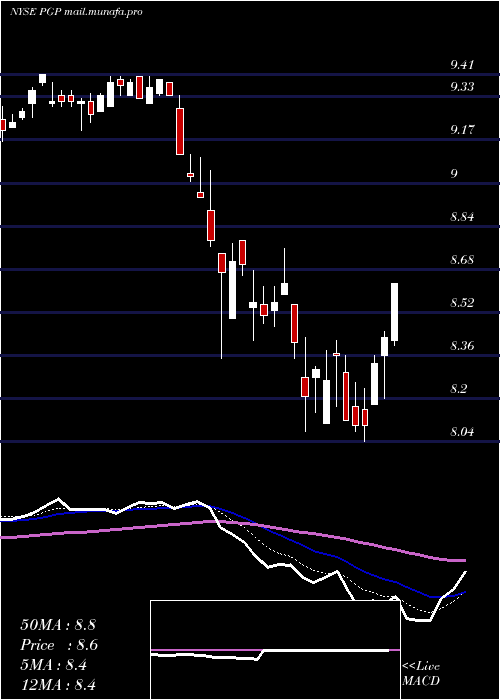
Task: Click the 12MA : 8.4 reading
Action: [x=58, y=685]
